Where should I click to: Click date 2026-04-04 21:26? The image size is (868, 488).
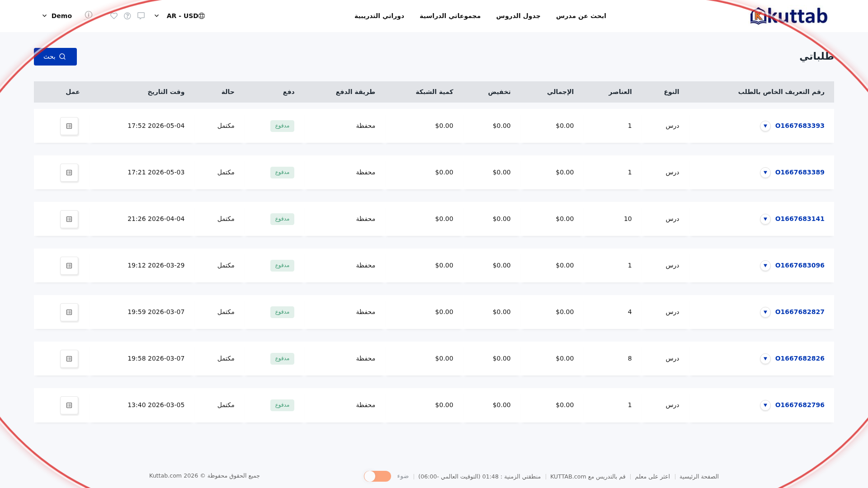tap(156, 219)
